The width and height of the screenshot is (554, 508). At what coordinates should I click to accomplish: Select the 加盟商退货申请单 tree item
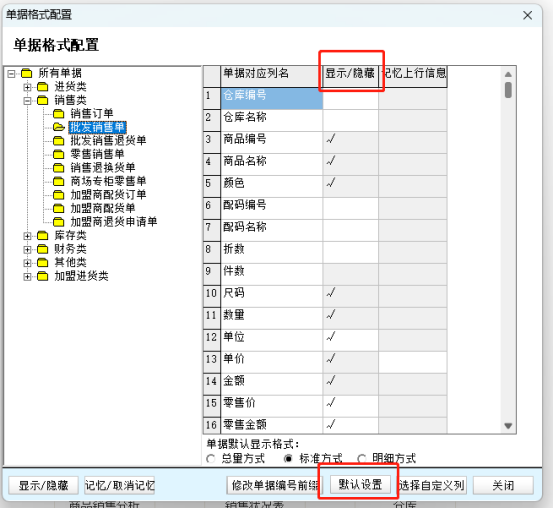[x=113, y=222]
